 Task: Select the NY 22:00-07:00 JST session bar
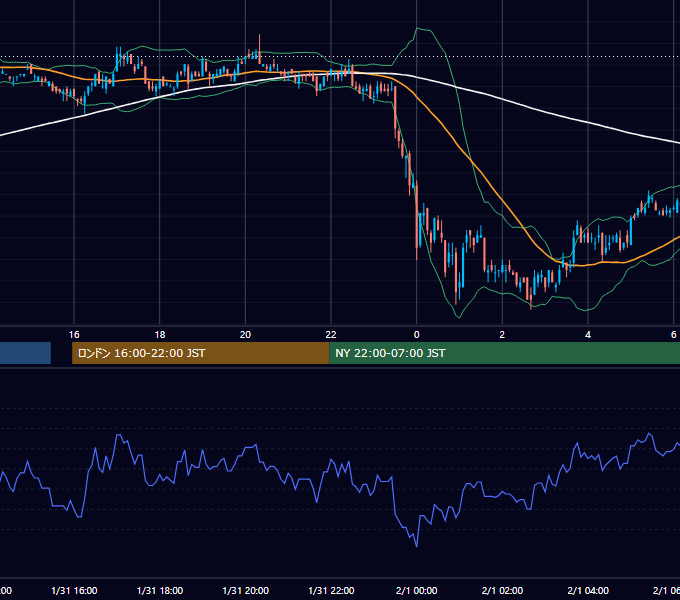504,353
